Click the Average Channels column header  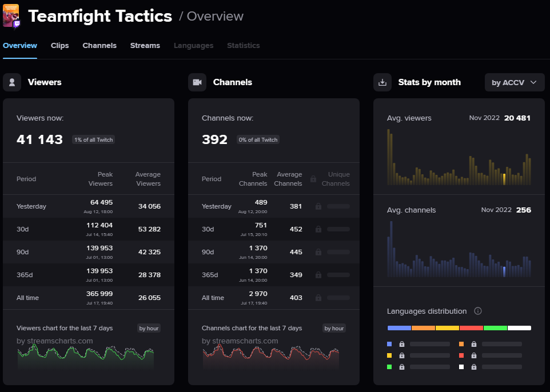click(x=288, y=179)
